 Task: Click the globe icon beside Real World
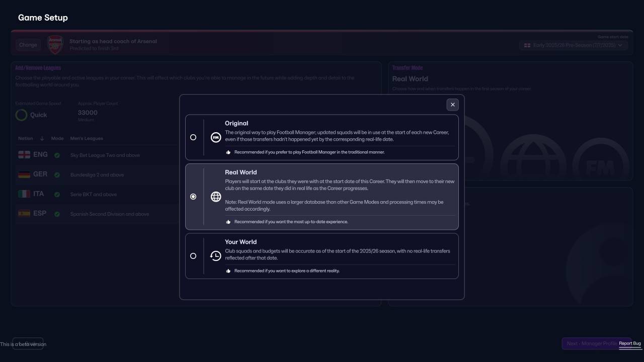215,197
